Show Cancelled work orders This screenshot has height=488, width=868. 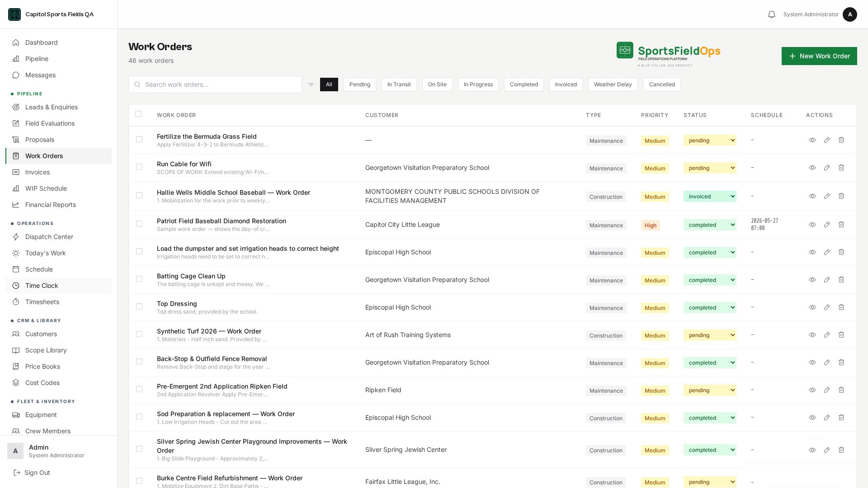click(662, 84)
